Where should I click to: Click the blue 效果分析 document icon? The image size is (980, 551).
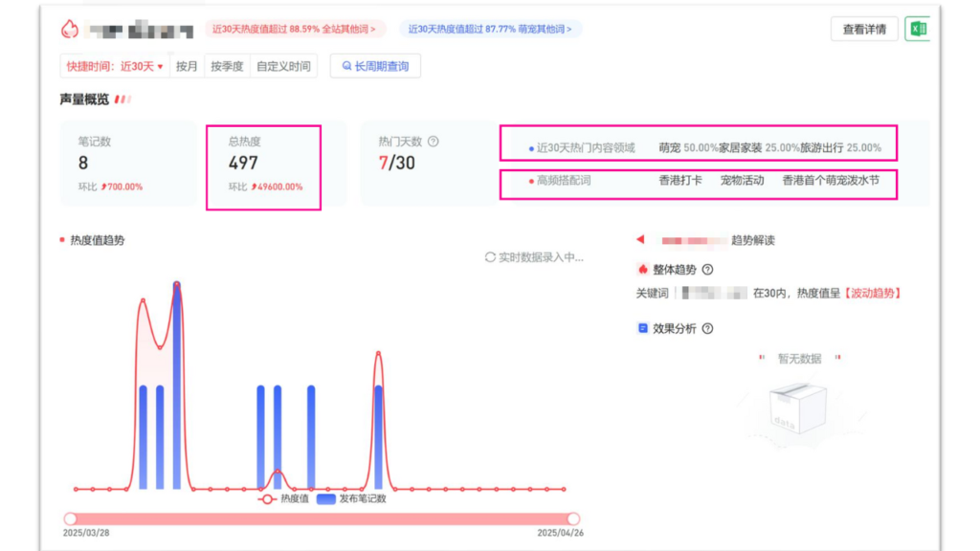coord(643,329)
